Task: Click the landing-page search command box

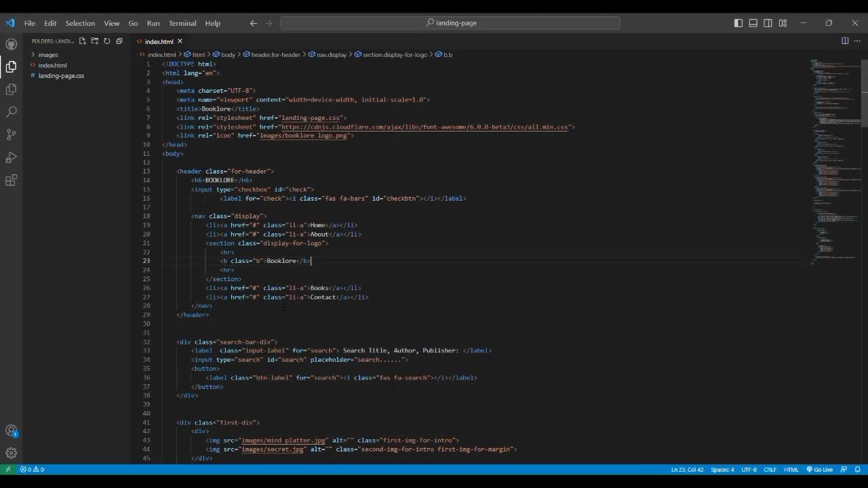Action: click(450, 23)
